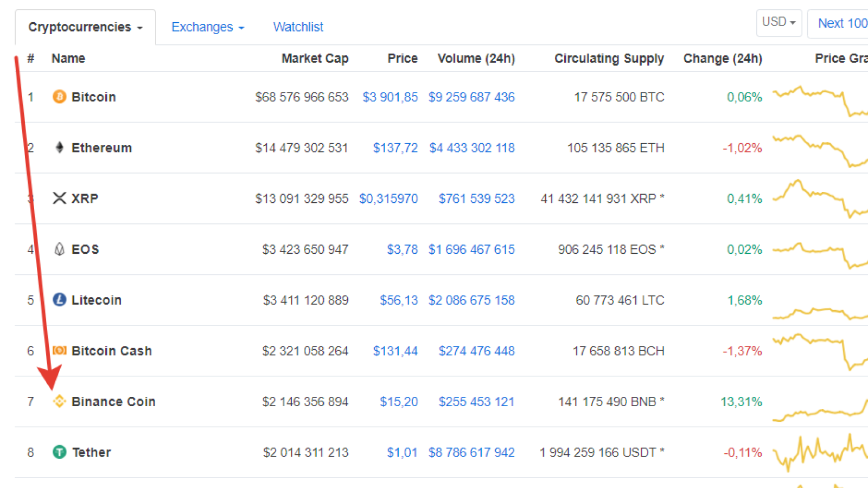This screenshot has height=488, width=868.
Task: Click Bitcoin Cash volume $274 476 448
Action: [477, 351]
